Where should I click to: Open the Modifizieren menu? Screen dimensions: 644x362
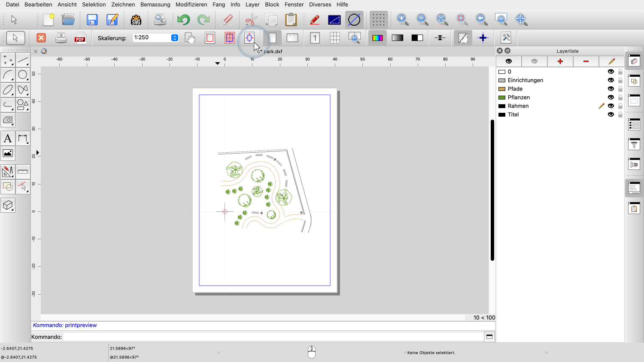point(191,4)
